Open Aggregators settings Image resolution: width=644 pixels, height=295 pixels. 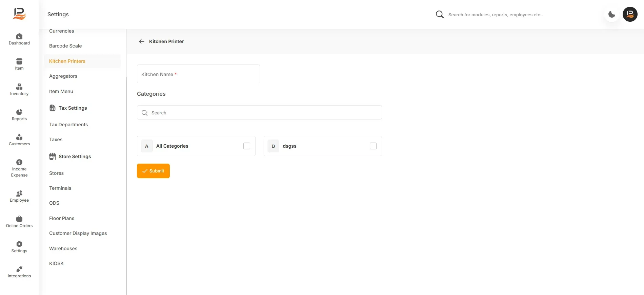pyautogui.click(x=63, y=76)
